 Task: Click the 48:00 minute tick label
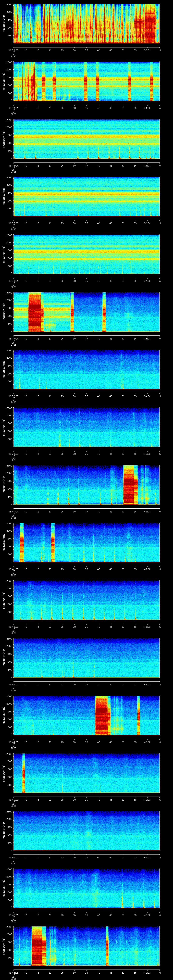click(147, 915)
